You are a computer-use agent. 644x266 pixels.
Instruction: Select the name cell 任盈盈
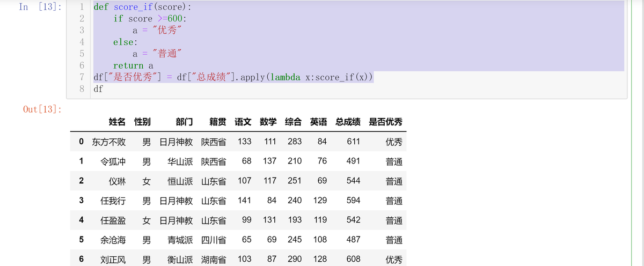coord(113,220)
